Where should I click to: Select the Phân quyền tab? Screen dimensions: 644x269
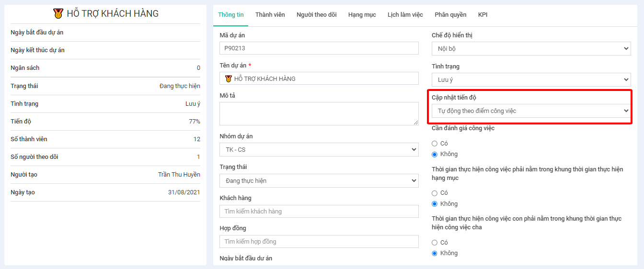[450, 15]
